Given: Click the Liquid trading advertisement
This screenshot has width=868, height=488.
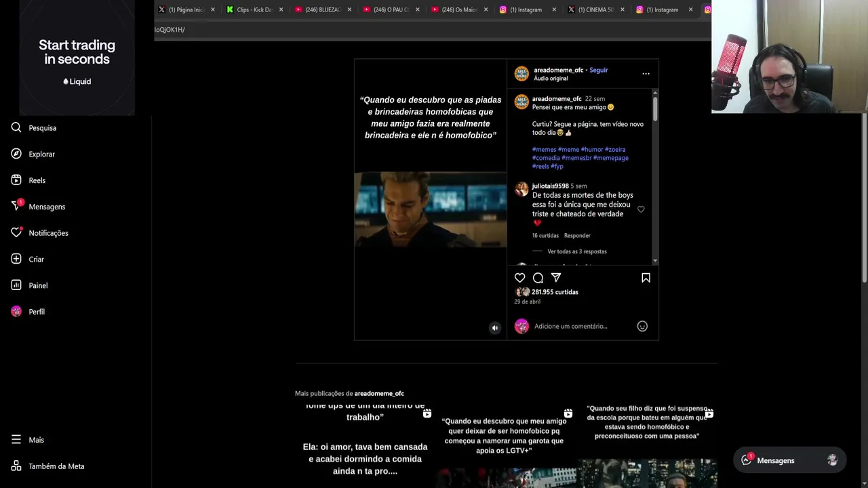Looking at the screenshot, I should click(x=77, y=58).
